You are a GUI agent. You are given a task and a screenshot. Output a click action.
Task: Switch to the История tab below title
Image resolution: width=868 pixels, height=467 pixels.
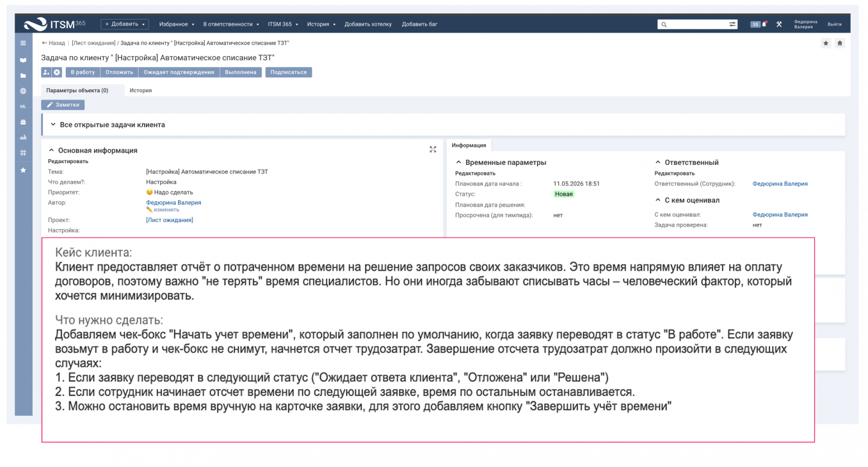141,90
